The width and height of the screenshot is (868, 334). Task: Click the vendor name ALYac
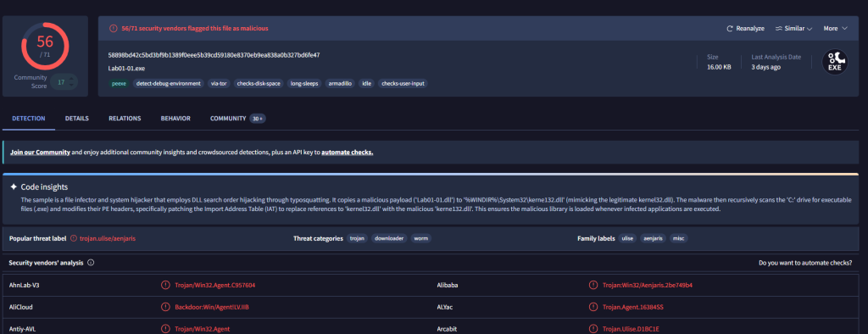(x=446, y=307)
